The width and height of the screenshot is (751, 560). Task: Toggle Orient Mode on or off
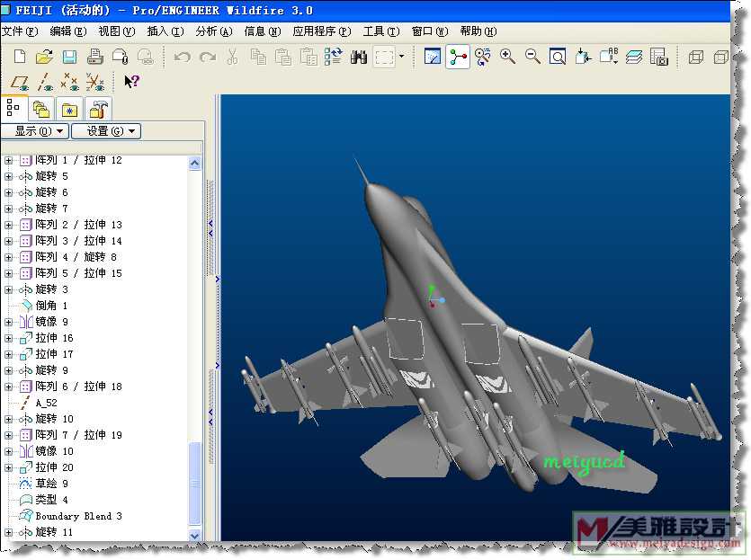[483, 57]
